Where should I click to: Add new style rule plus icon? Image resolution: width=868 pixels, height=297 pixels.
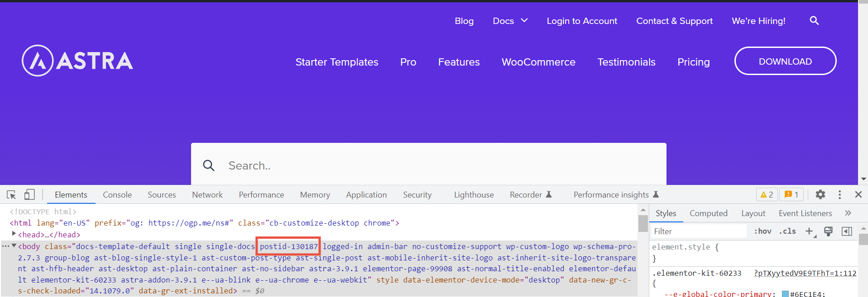click(x=809, y=231)
